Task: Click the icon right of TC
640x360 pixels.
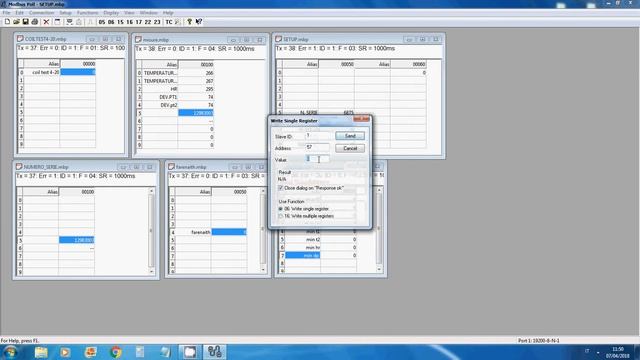Action: pyautogui.click(x=177, y=22)
